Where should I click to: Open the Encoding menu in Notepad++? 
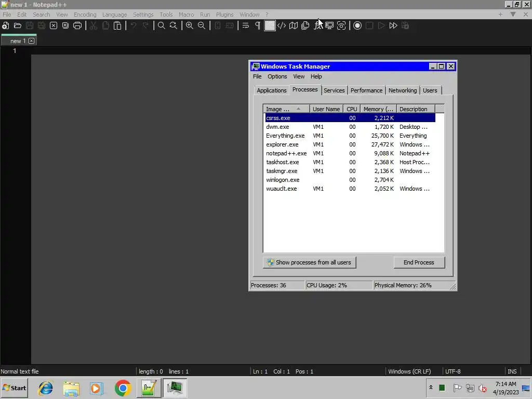coord(85,15)
